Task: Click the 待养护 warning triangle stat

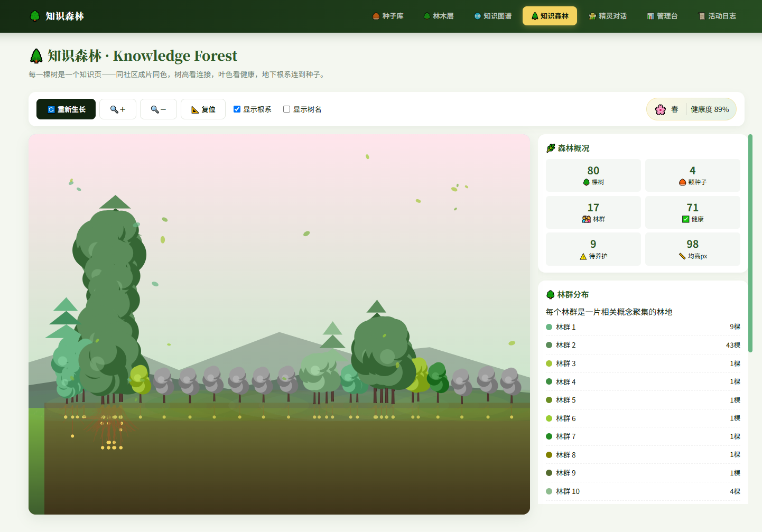Action: click(x=593, y=249)
